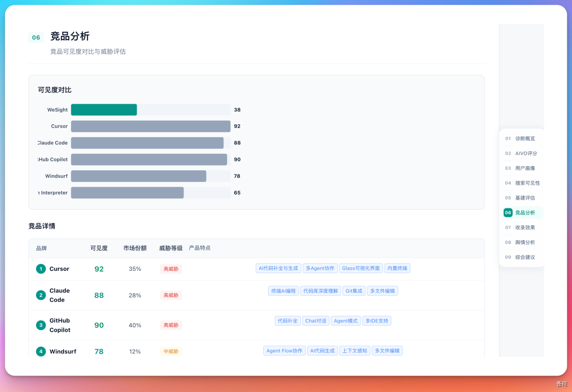Click the 内置终端 tag
The width and height of the screenshot is (572, 392).
point(397,269)
